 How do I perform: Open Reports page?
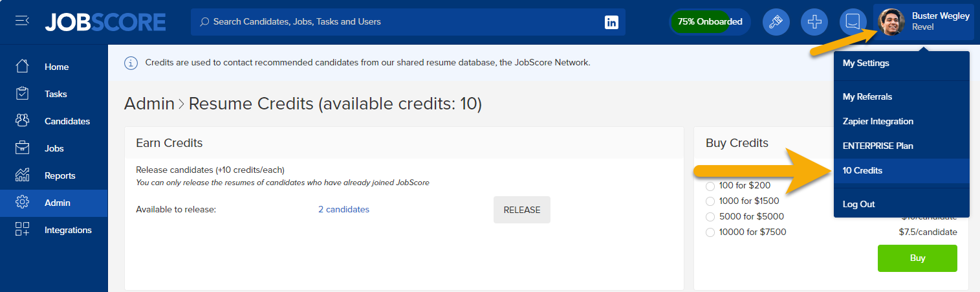coord(54,175)
